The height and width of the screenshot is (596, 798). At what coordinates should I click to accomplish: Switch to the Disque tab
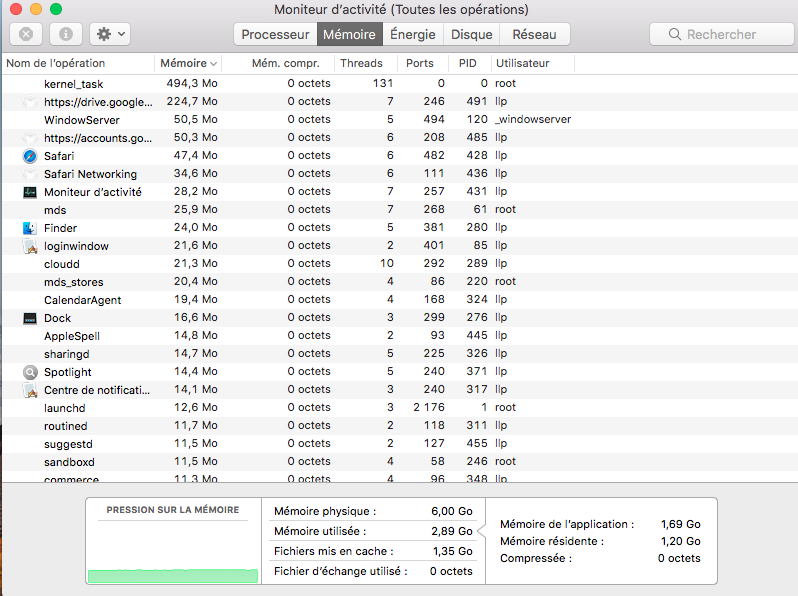(472, 34)
